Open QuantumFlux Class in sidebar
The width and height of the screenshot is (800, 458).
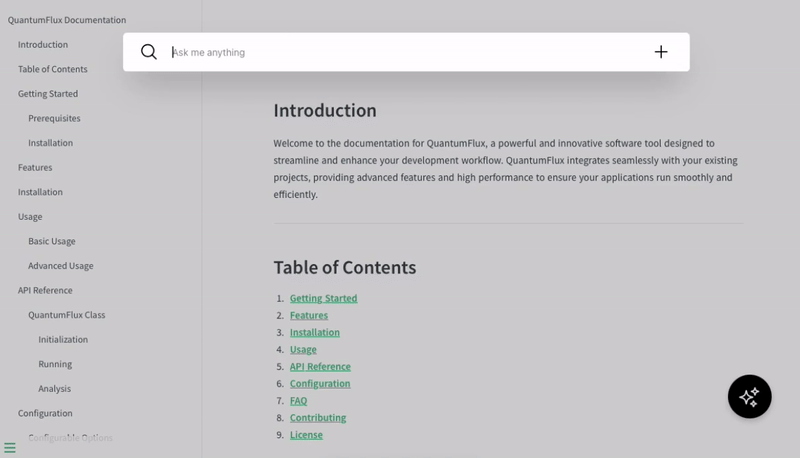tap(66, 315)
